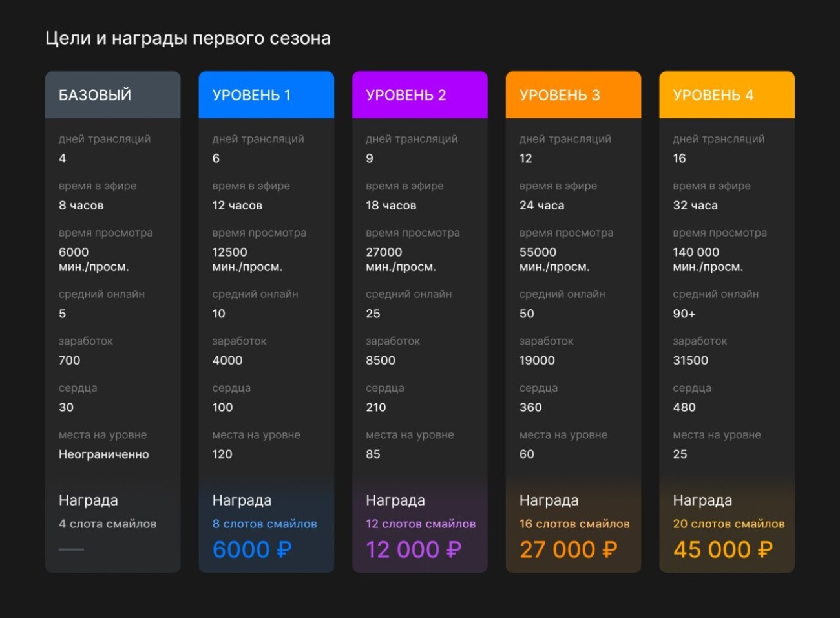Click the 20 слотов смайлов reward text
Screen dimensions: 840x618
(728, 524)
